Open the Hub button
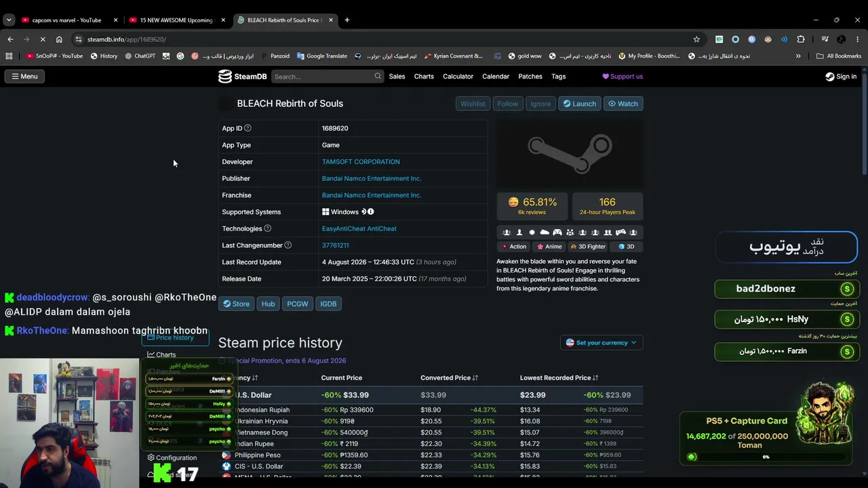This screenshot has width=868, height=488. point(268,304)
